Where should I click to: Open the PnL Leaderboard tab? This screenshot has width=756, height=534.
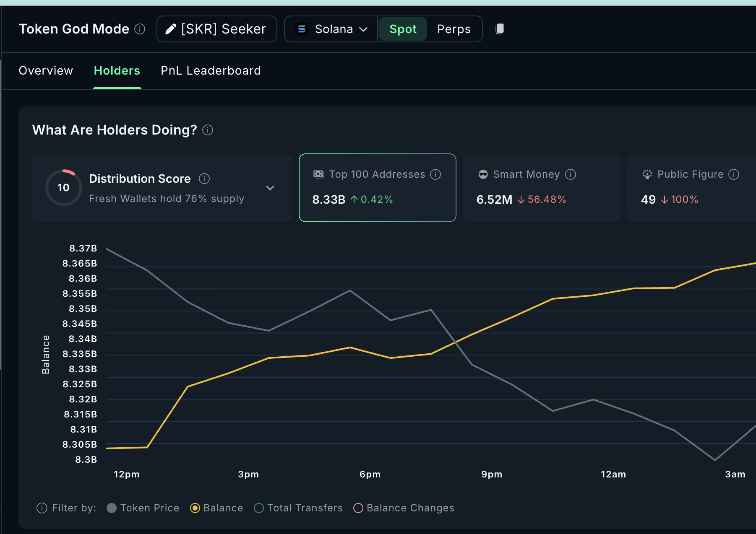click(211, 70)
